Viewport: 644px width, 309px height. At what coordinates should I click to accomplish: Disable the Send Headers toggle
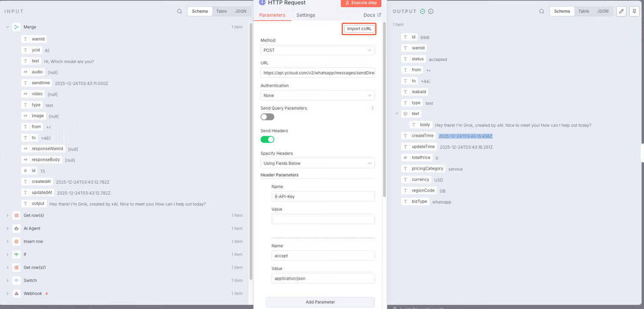tap(267, 140)
